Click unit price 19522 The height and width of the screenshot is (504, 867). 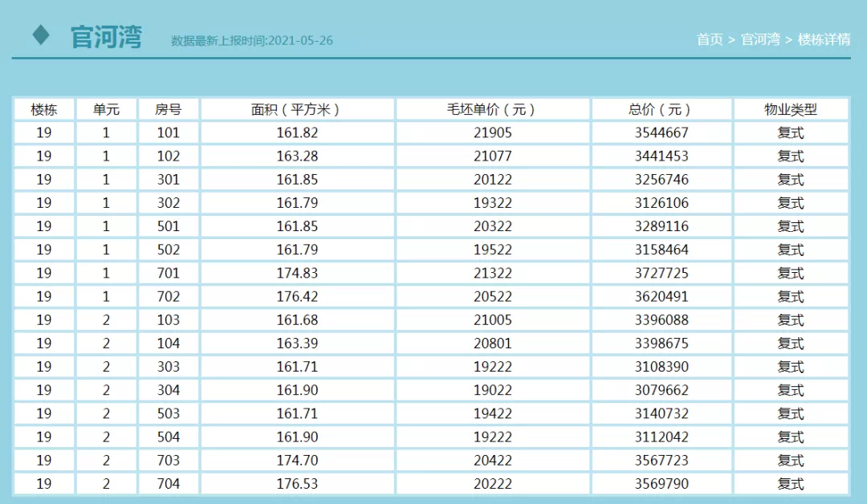(x=493, y=250)
